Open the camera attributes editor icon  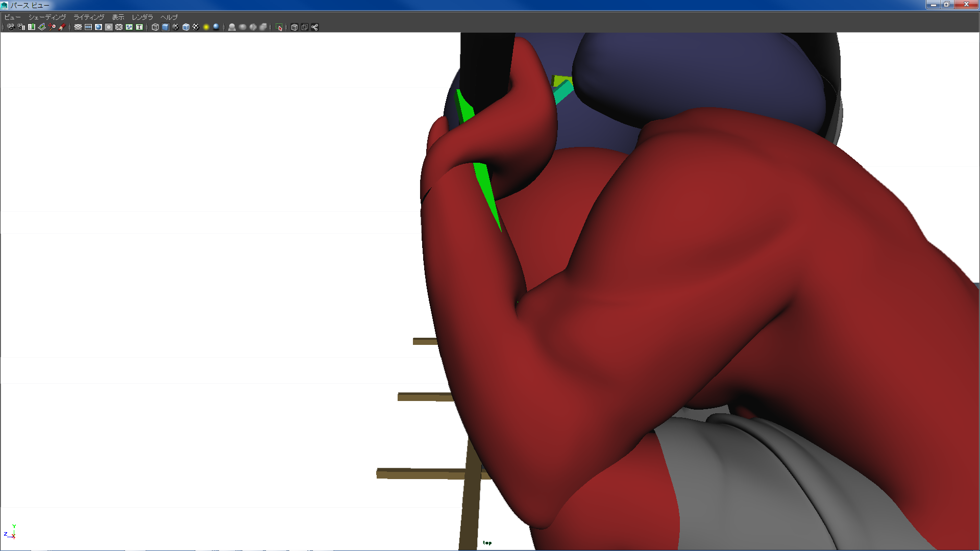click(x=21, y=27)
